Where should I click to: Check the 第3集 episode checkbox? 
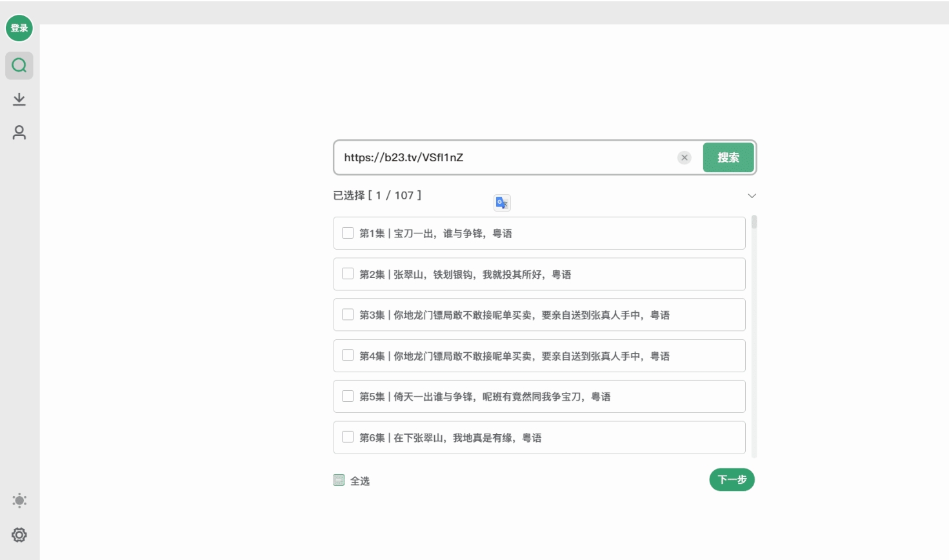coord(348,315)
